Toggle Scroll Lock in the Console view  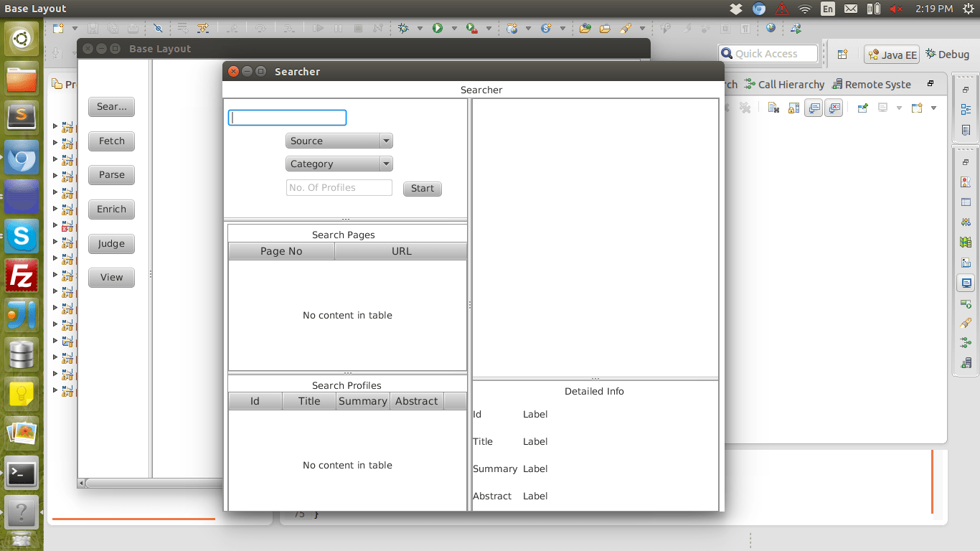793,108
